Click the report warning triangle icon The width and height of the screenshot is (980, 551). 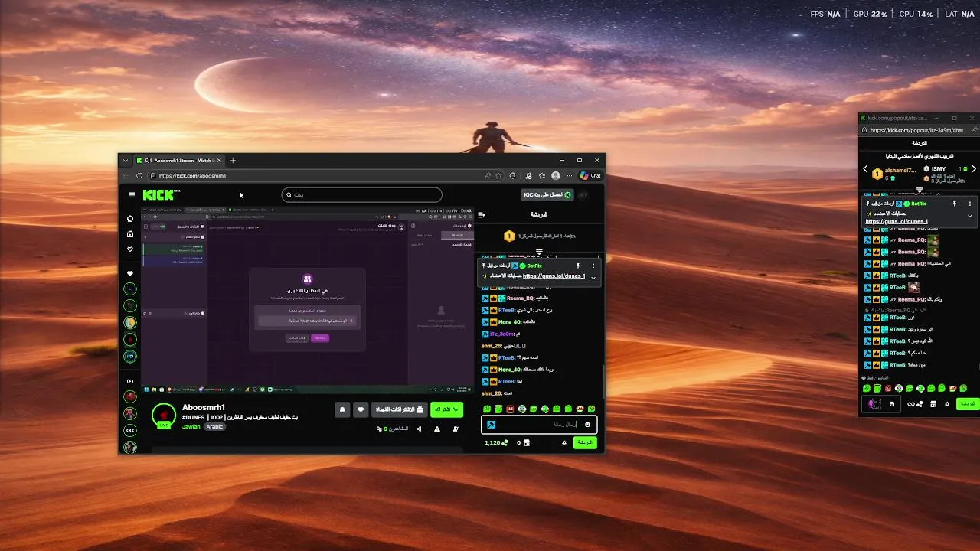click(x=437, y=429)
